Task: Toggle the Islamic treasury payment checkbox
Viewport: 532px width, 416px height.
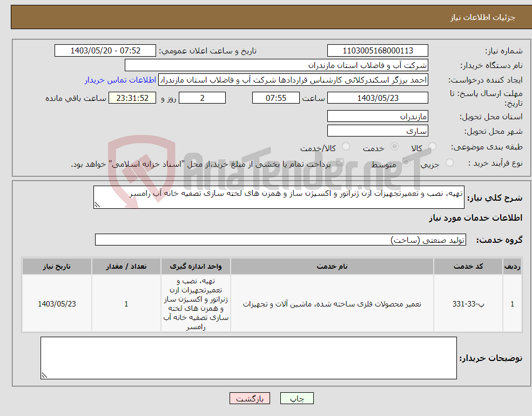Action: click(339, 163)
